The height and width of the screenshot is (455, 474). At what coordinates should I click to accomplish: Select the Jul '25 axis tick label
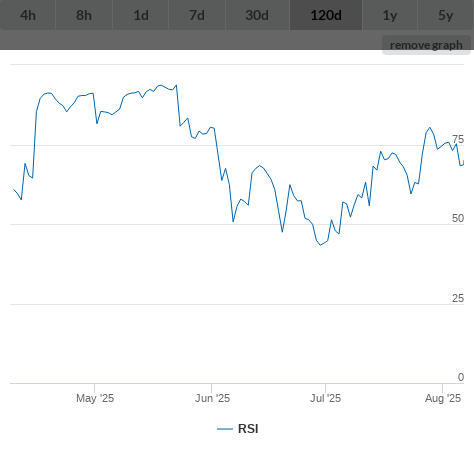click(x=325, y=398)
